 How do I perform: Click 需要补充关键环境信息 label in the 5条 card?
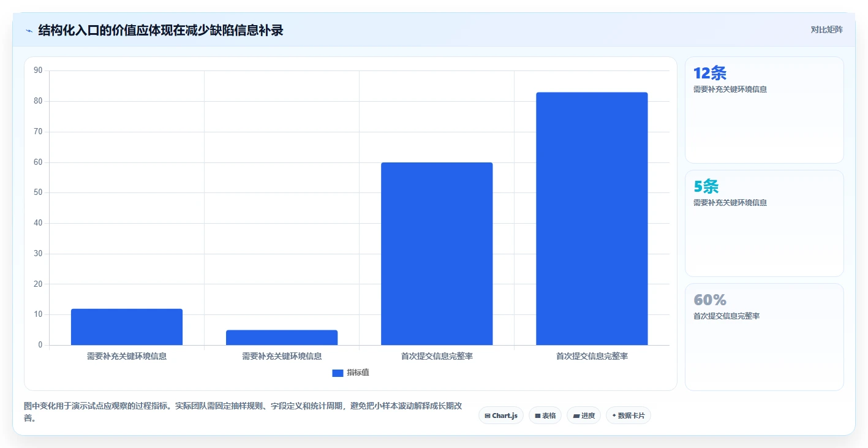(x=730, y=203)
